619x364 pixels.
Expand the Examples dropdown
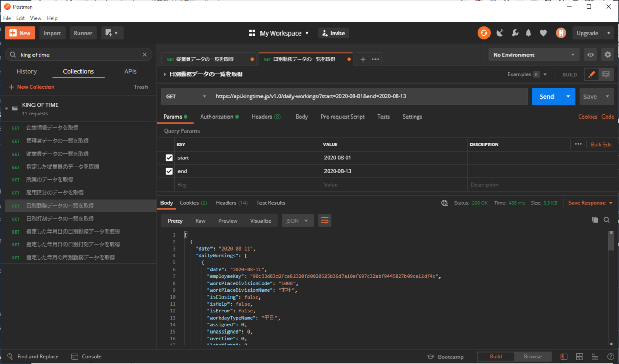(527, 74)
